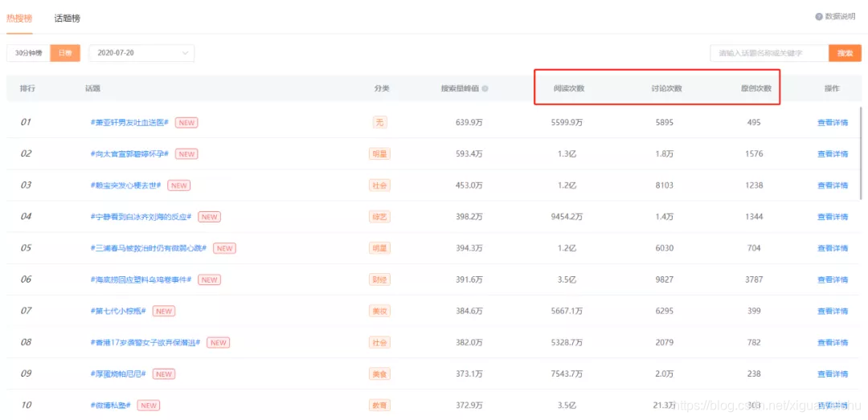
Task: Open the 2020-07-20 date dropdown
Action: pyautogui.click(x=141, y=53)
